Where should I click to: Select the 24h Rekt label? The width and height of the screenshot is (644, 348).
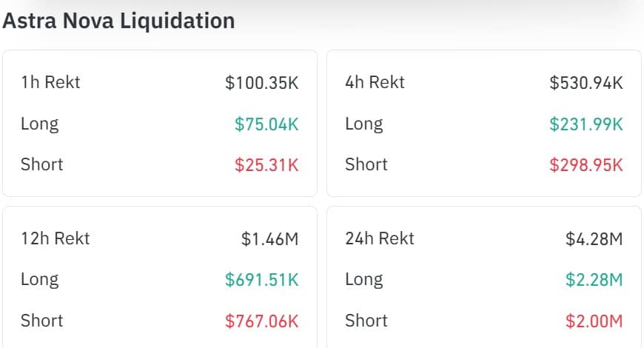379,238
